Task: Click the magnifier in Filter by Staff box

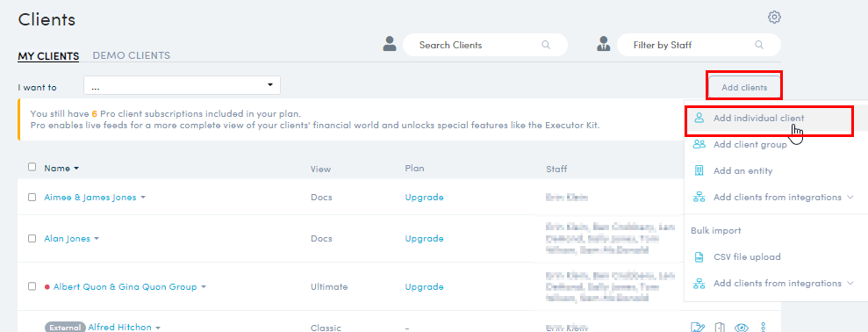Action: (x=759, y=45)
